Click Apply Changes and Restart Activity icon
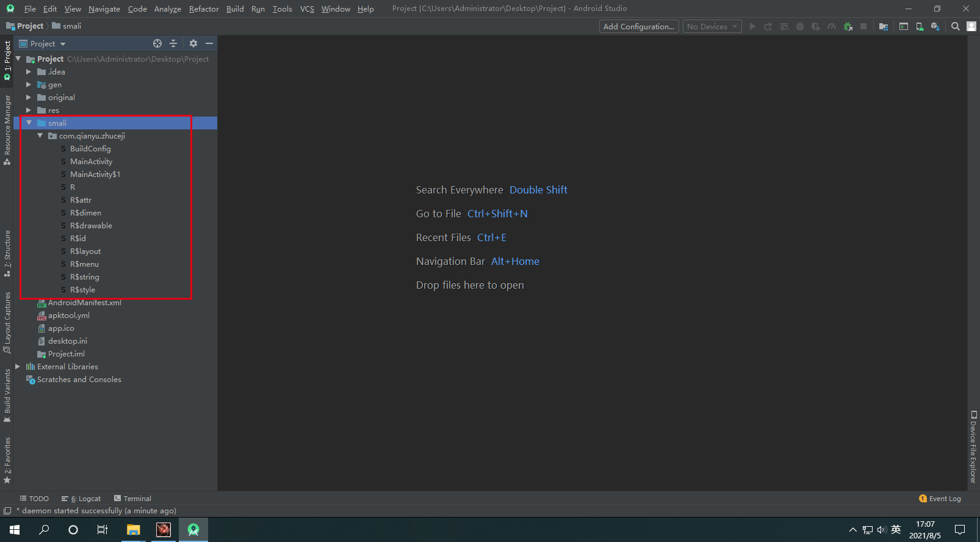The height and width of the screenshot is (542, 980). (x=768, y=26)
